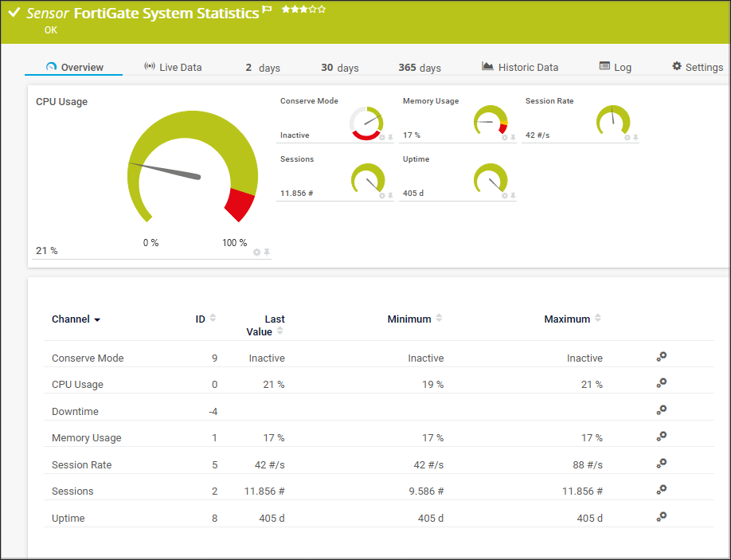Sort the table using the ID column arrows
The height and width of the screenshot is (560, 731).
[213, 319]
